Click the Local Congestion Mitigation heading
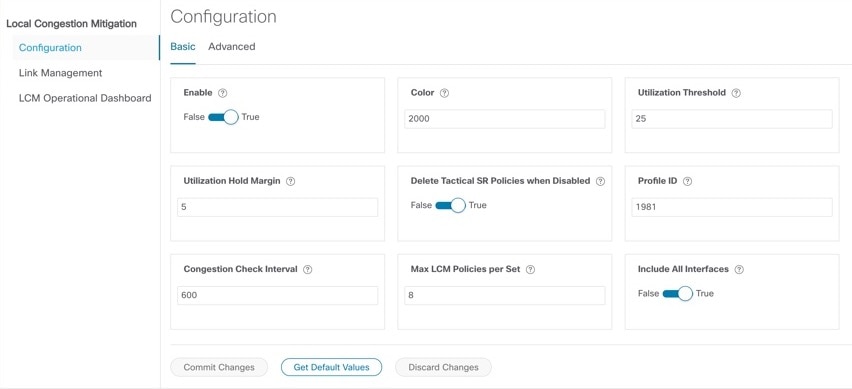Screen dimensions: 852x389 point(71,24)
